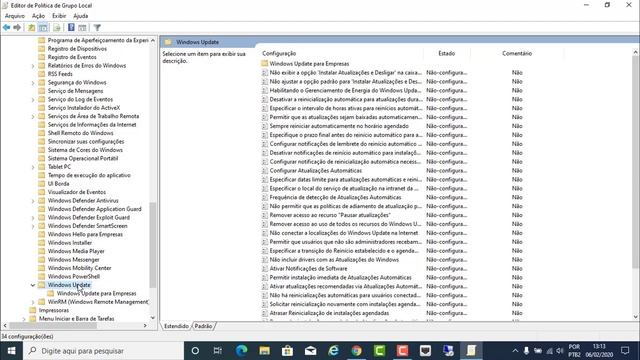Open the Ação menu
Image resolution: width=640 pixels, height=360 pixels.
point(38,16)
